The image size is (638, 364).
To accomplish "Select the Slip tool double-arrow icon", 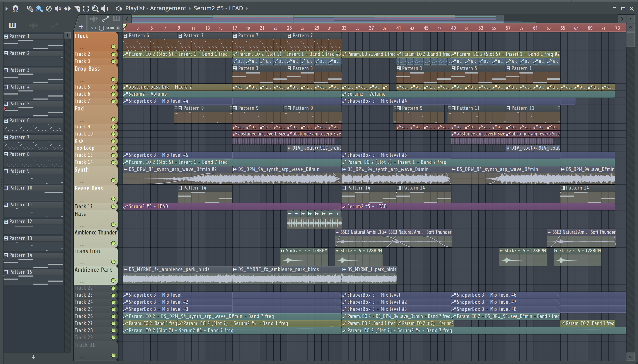I will (67, 8).
